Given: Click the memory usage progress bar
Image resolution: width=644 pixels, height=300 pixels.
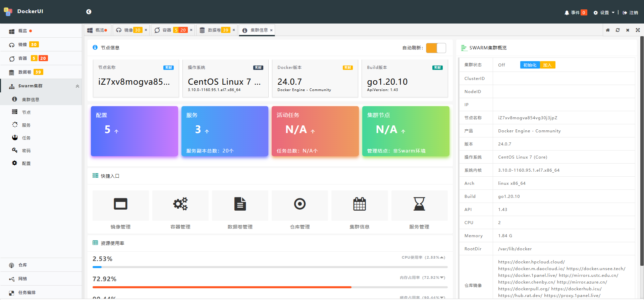Looking at the screenshot, I should pyautogui.click(x=270, y=287).
